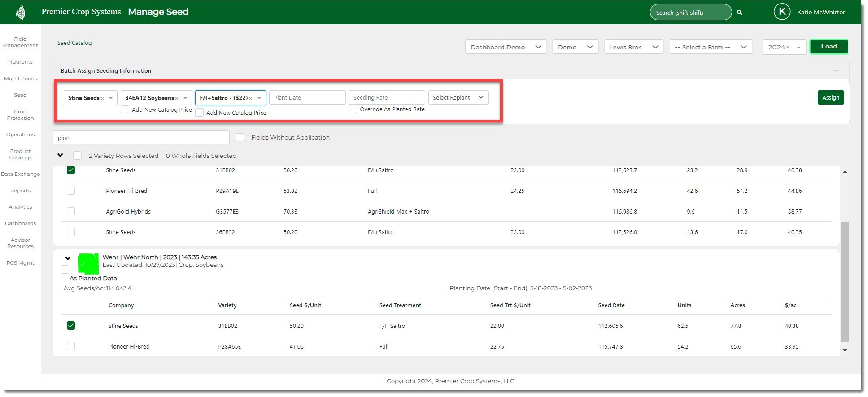Click the search magnifier icon

739,13
